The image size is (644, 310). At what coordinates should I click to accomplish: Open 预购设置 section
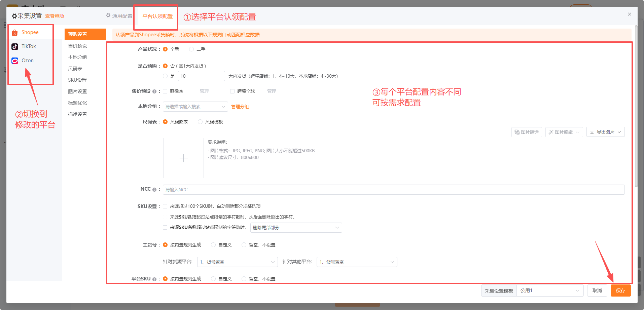coord(85,34)
